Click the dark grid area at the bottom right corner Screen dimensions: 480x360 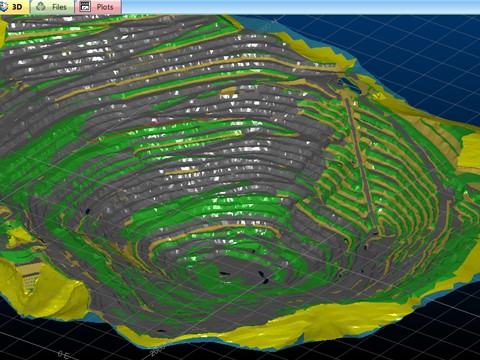pos(447,333)
